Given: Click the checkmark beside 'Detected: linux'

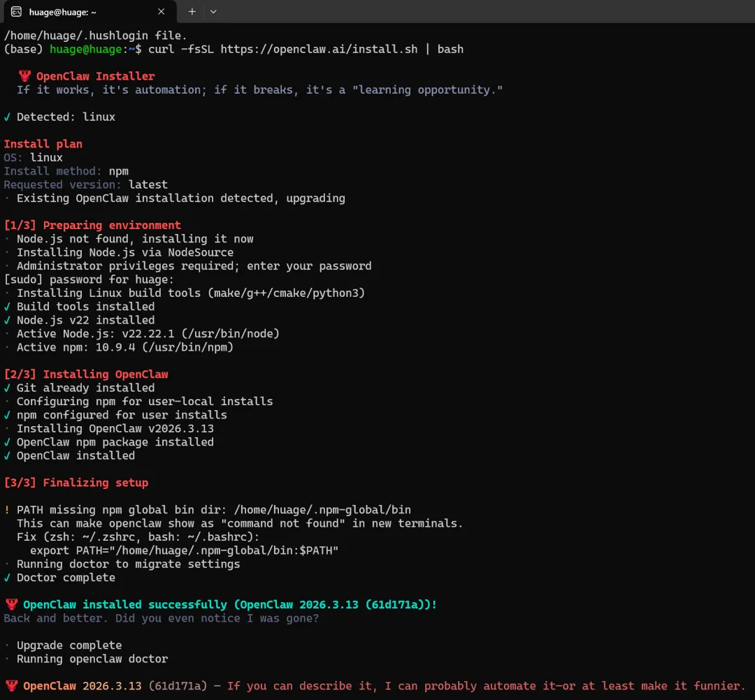Looking at the screenshot, I should pos(7,117).
